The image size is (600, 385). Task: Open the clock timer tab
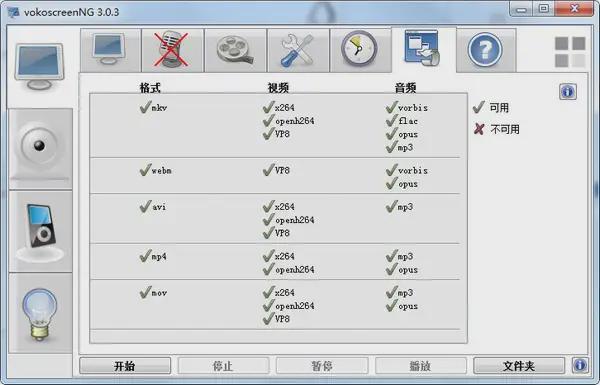tap(360, 50)
